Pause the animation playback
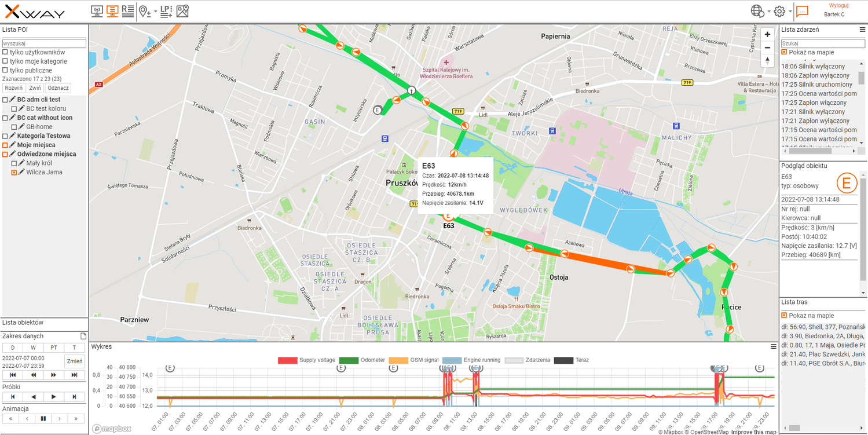Viewport: 868px width, 435px height. pos(43,418)
